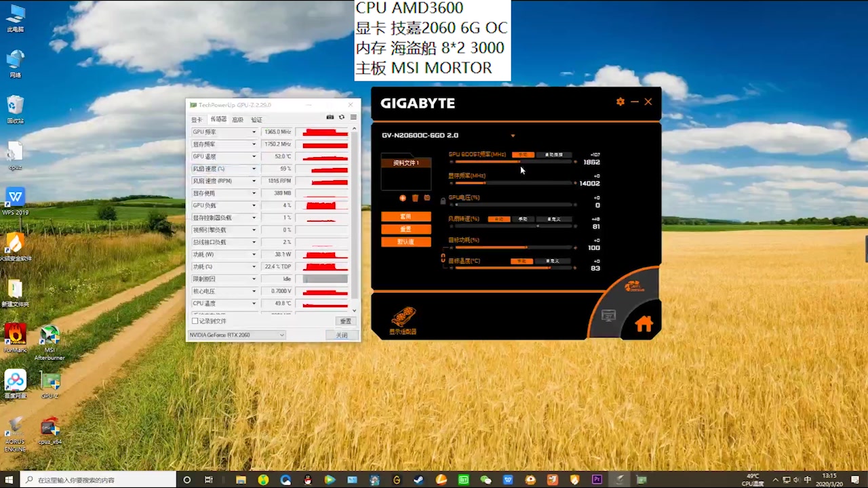Set fan speed mode to manual
Viewport: 868px width, 488px height.
tap(523, 219)
